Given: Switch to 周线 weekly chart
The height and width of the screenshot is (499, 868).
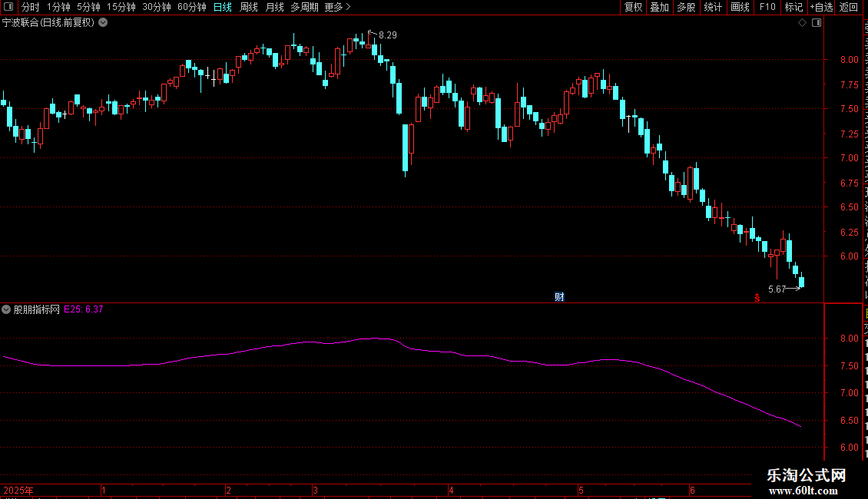Looking at the screenshot, I should tap(249, 7).
